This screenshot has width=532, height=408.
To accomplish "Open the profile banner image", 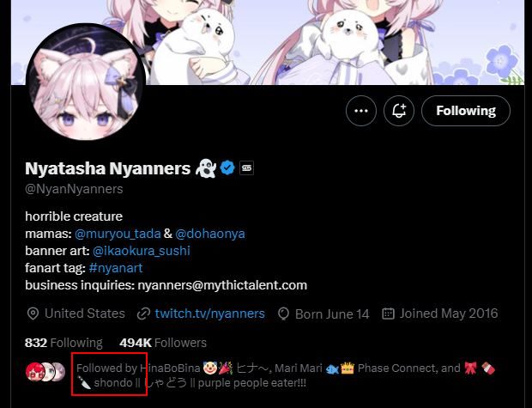I will coord(268,42).
